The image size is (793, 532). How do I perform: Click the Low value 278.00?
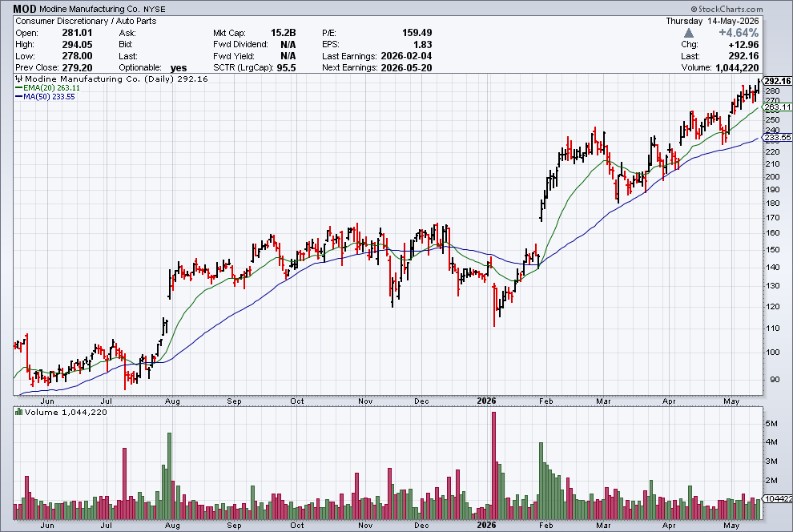(77, 56)
